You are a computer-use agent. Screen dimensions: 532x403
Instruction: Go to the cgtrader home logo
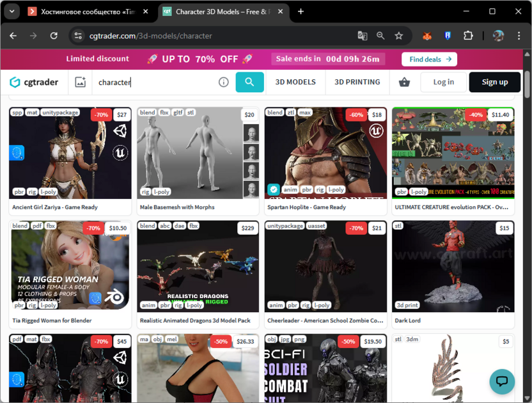[34, 82]
